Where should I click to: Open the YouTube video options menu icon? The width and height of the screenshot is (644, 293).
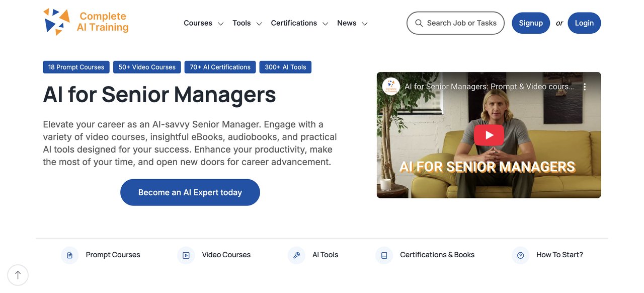(585, 87)
